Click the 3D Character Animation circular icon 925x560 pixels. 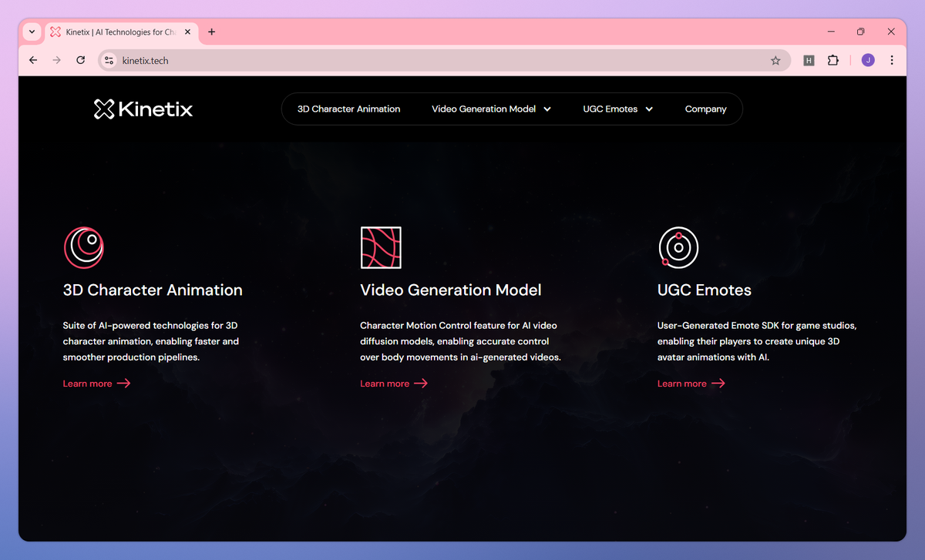point(83,247)
